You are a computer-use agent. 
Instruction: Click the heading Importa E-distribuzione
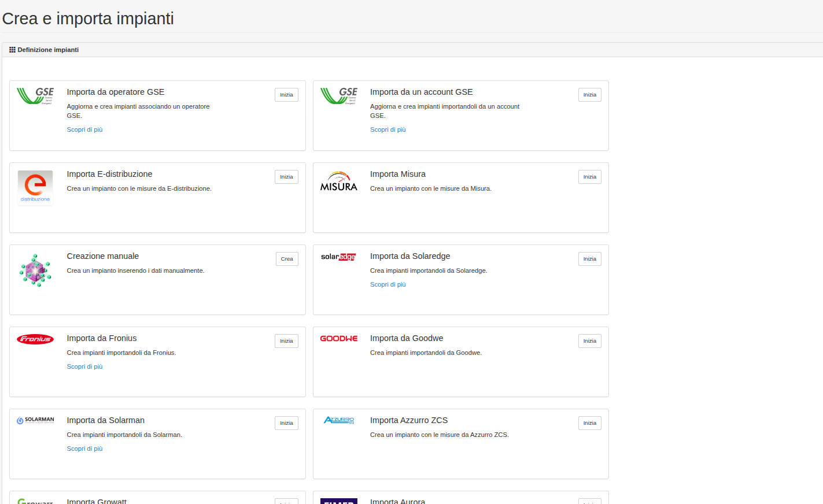pos(109,174)
